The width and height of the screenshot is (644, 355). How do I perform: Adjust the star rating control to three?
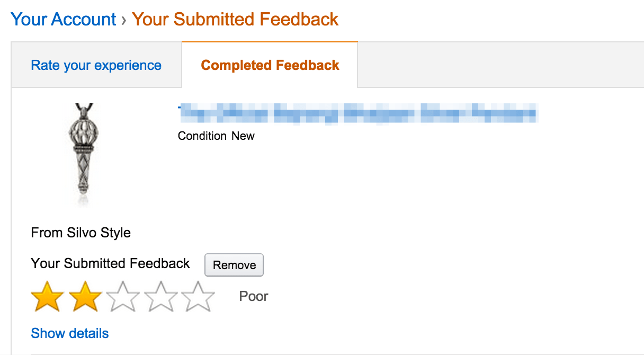tap(123, 296)
